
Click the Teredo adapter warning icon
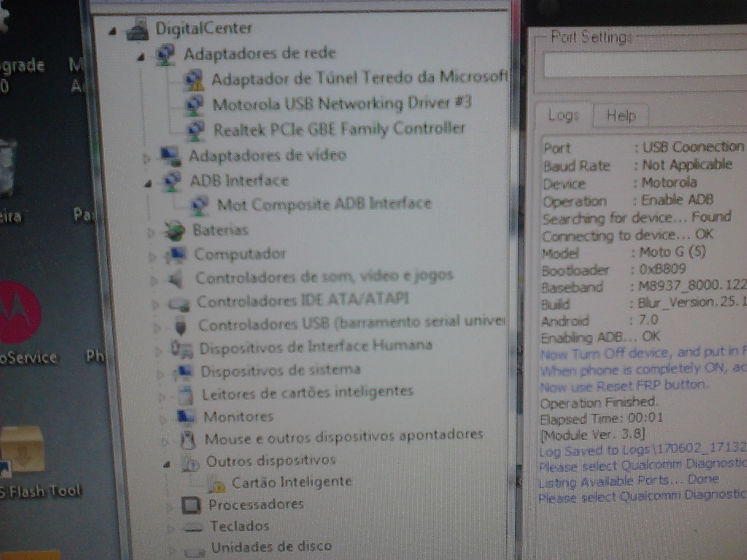tap(194, 80)
